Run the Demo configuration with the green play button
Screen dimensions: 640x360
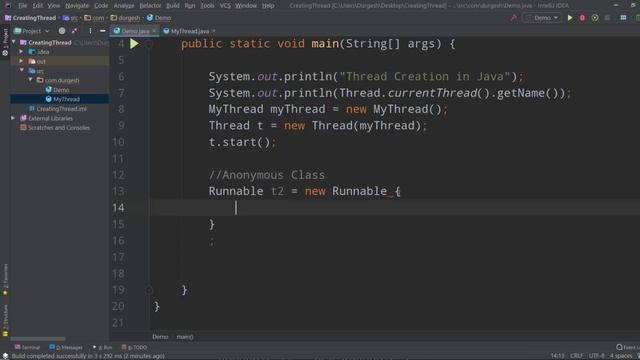tap(570, 18)
